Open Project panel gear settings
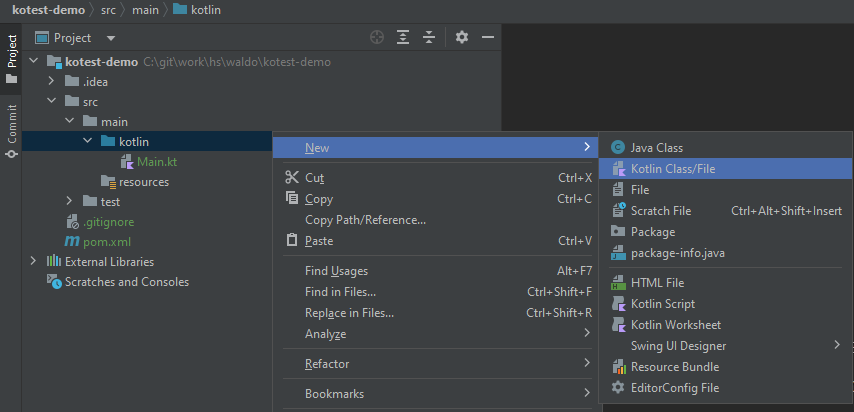This screenshot has width=854, height=412. [462, 38]
